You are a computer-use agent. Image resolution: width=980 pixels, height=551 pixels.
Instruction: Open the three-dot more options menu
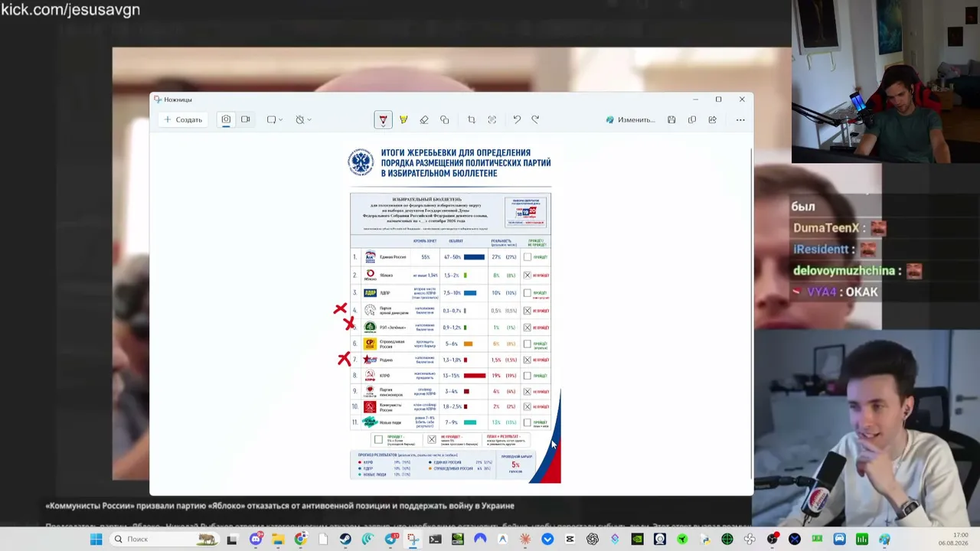740,119
